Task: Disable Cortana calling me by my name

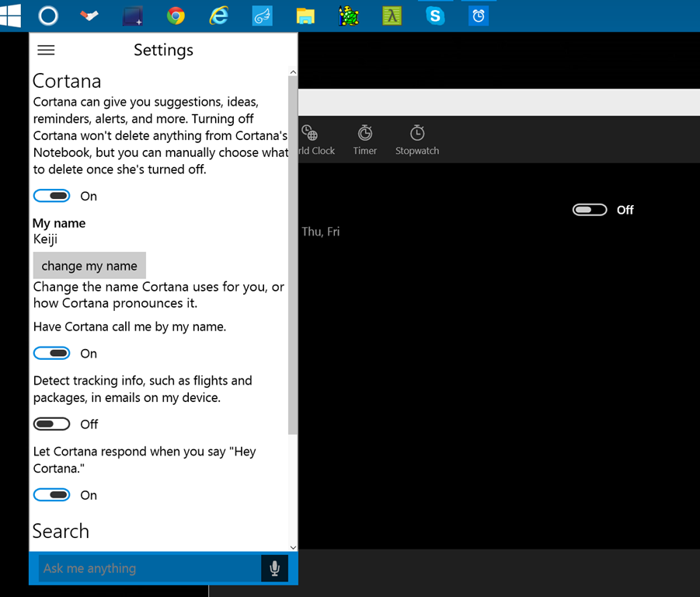Action: [x=52, y=354]
